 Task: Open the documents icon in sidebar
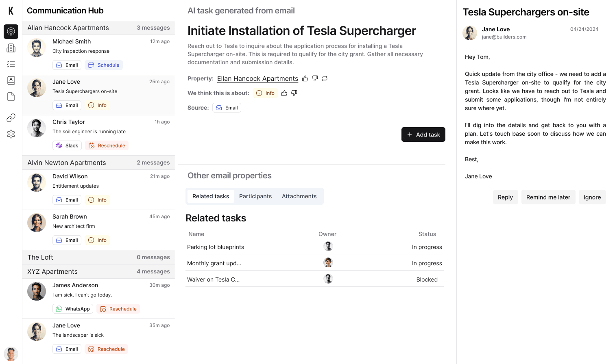[x=11, y=97]
